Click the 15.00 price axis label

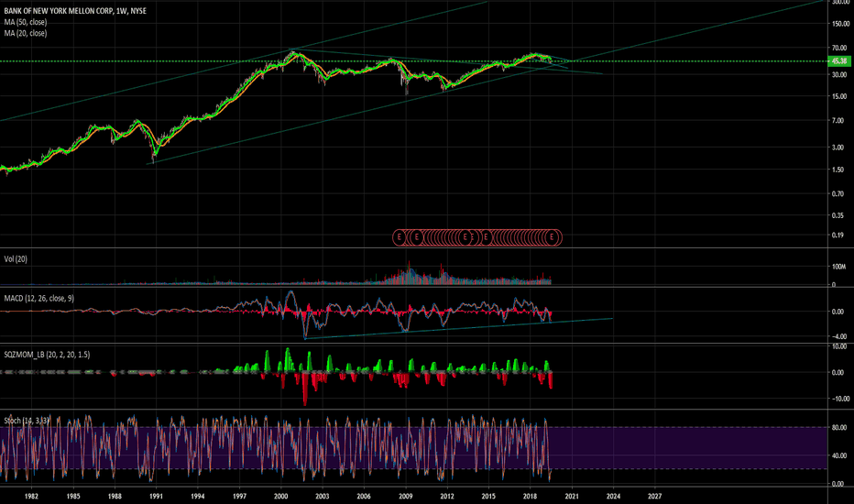[839, 96]
